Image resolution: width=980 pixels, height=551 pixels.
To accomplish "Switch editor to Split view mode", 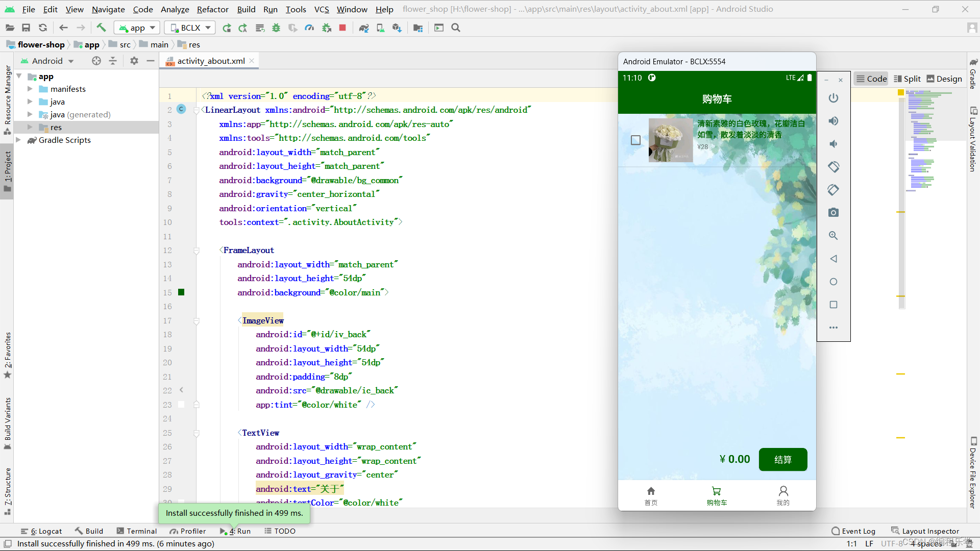I will 907,79.
